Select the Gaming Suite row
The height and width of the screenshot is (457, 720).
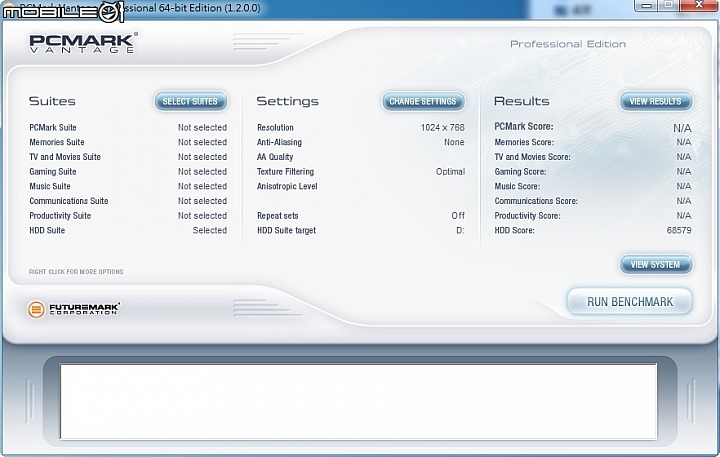click(128, 172)
